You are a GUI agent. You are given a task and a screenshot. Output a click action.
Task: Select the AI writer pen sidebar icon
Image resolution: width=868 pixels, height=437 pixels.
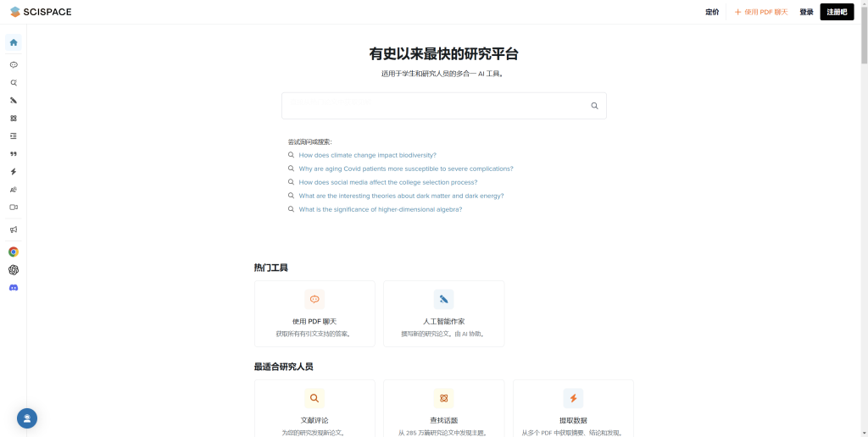(14, 100)
